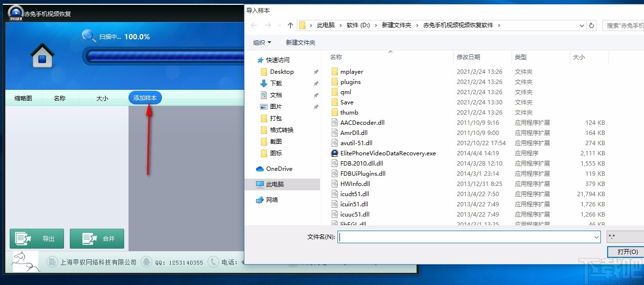The image size is (644, 285).
Task: Select the mplayer folder
Action: tap(352, 72)
